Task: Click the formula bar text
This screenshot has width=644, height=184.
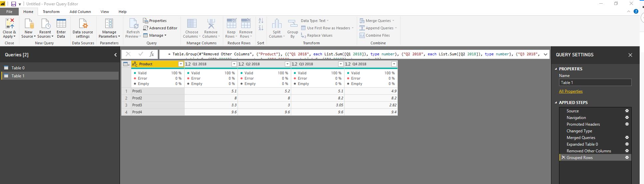Action: click(352, 54)
